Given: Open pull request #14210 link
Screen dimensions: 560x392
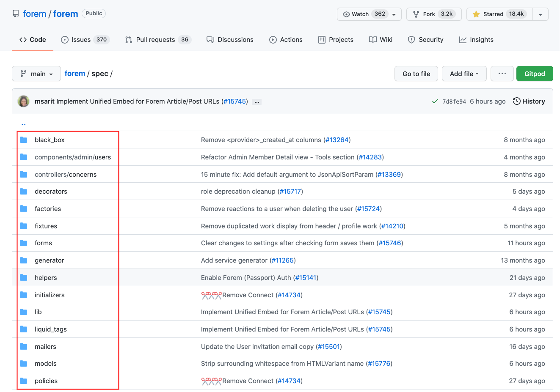Looking at the screenshot, I should [x=392, y=226].
